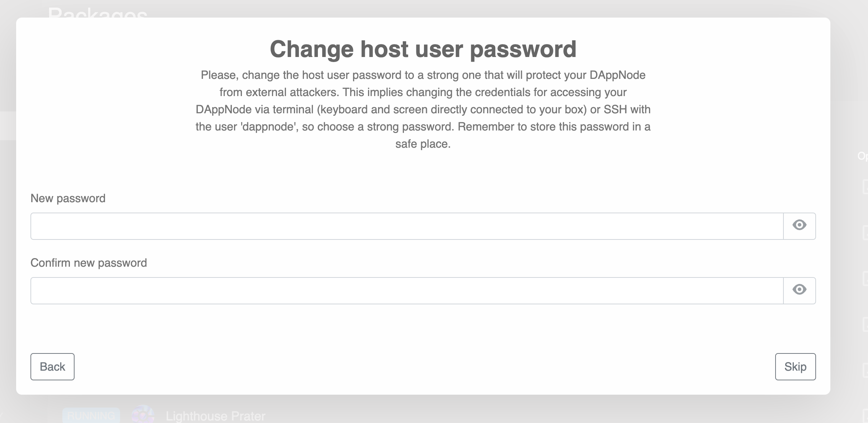This screenshot has height=423, width=868.
Task: Click the "safe place." line of text
Action: (x=423, y=144)
